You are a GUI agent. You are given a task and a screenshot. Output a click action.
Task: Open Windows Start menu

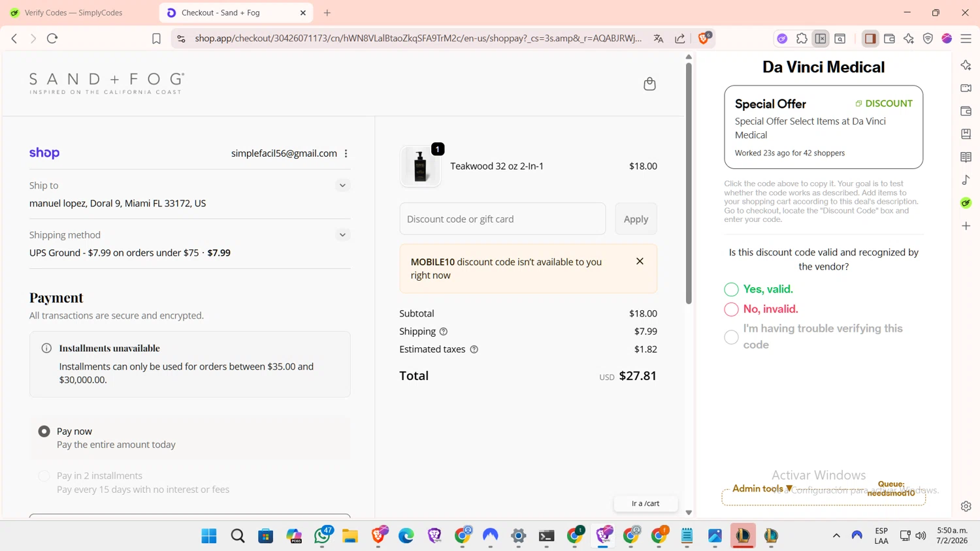(x=209, y=536)
